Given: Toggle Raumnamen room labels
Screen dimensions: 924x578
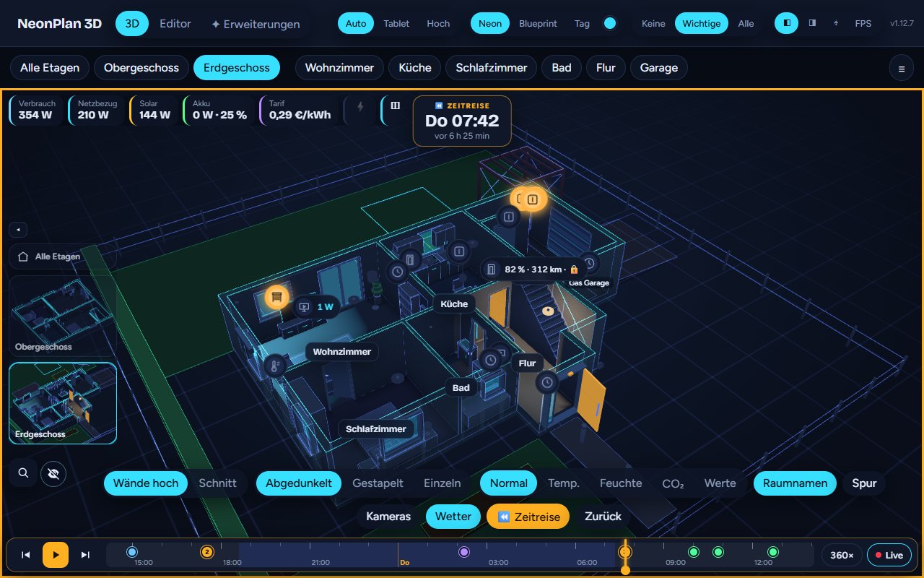Looking at the screenshot, I should click(x=795, y=483).
